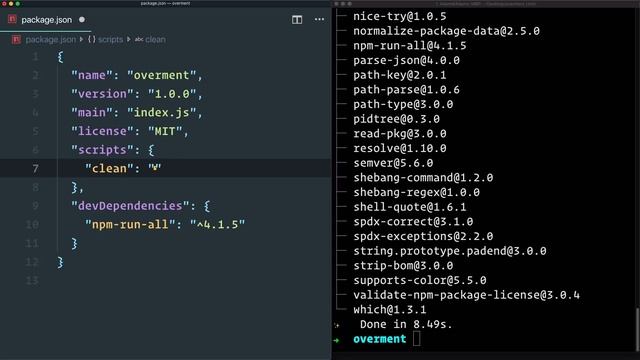Click the "npm-run-all" key in editor

tap(130, 224)
